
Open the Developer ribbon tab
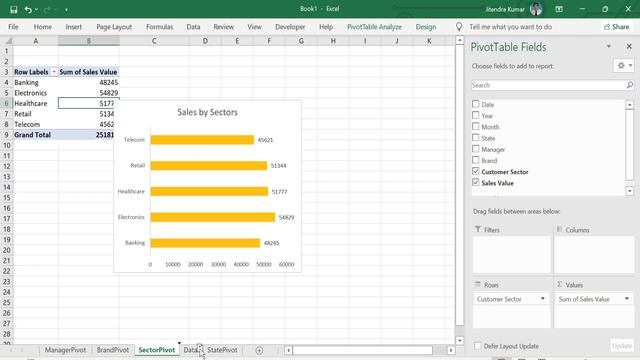pyautogui.click(x=290, y=27)
